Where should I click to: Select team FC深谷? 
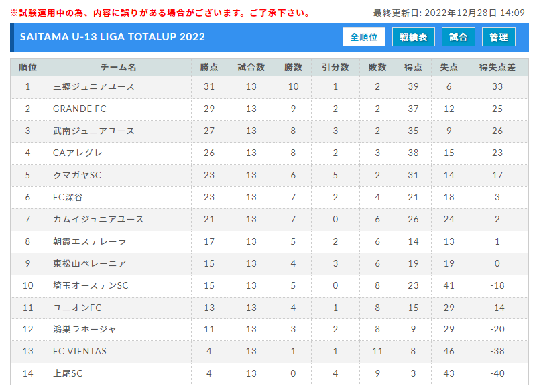coord(68,197)
